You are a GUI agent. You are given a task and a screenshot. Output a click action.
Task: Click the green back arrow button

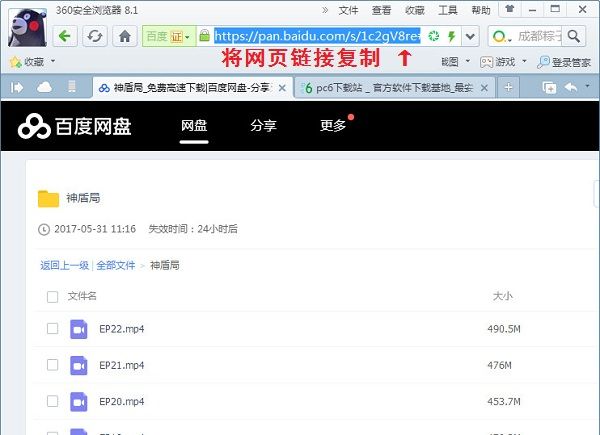(65, 36)
